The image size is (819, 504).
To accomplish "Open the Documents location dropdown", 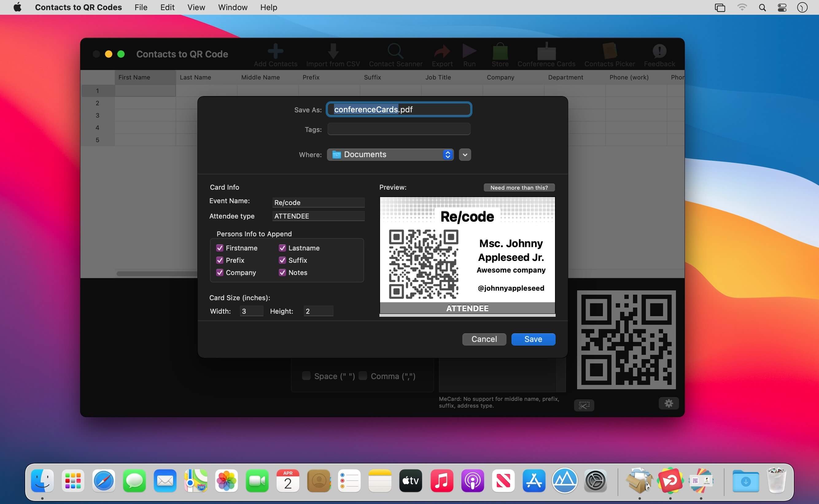I will [390, 155].
